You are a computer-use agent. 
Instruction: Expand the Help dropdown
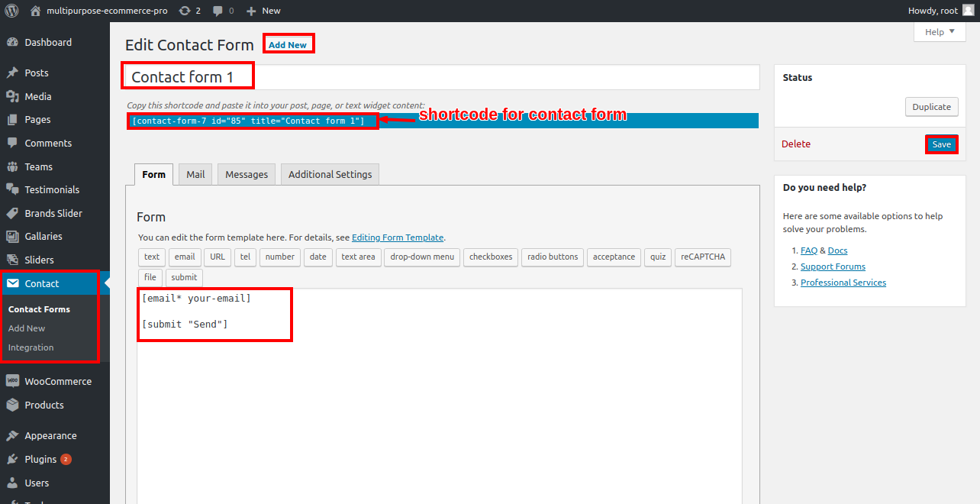[940, 32]
